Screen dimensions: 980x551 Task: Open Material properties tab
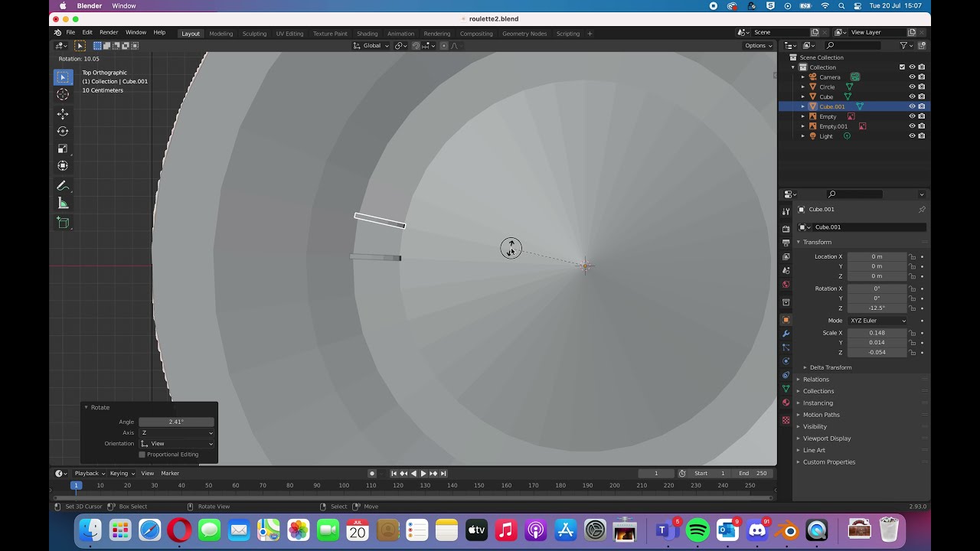tap(786, 403)
